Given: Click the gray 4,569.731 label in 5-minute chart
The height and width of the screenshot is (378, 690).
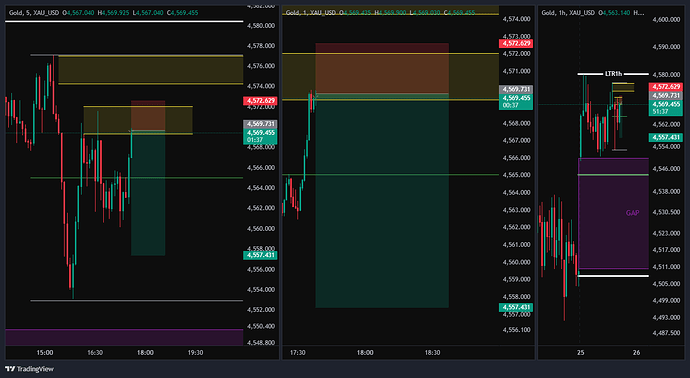Looking at the screenshot, I should [x=260, y=125].
